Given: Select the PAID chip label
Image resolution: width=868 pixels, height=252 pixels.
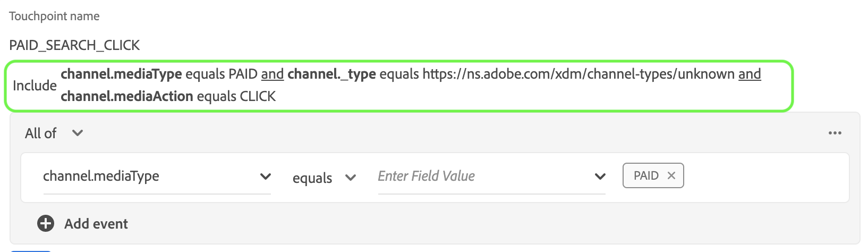Looking at the screenshot, I should point(646,176).
